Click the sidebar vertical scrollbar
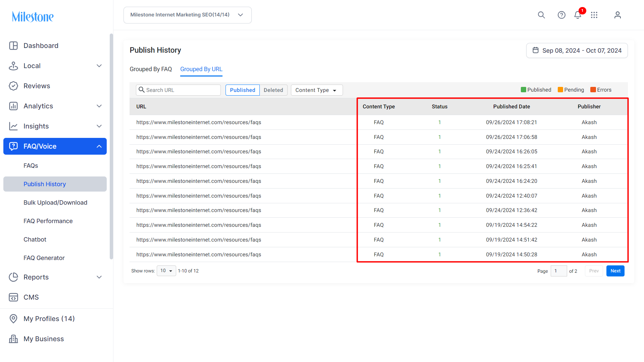 tap(111, 146)
